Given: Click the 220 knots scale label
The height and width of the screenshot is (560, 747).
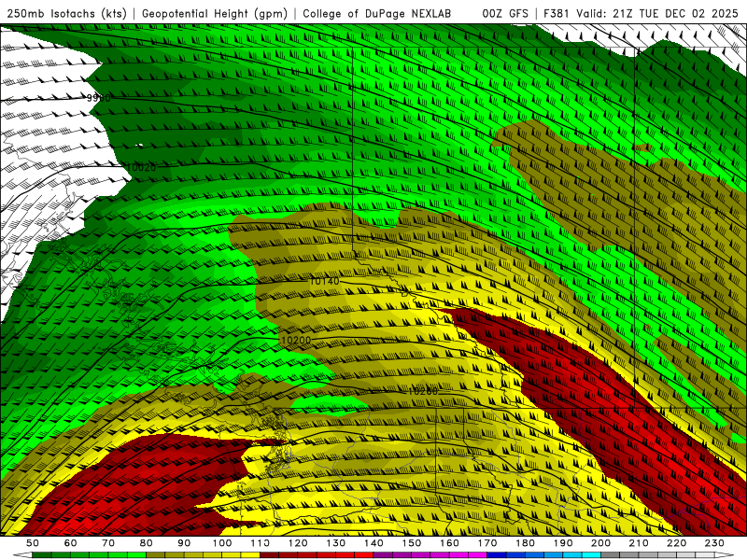Looking at the screenshot, I should tap(677, 543).
